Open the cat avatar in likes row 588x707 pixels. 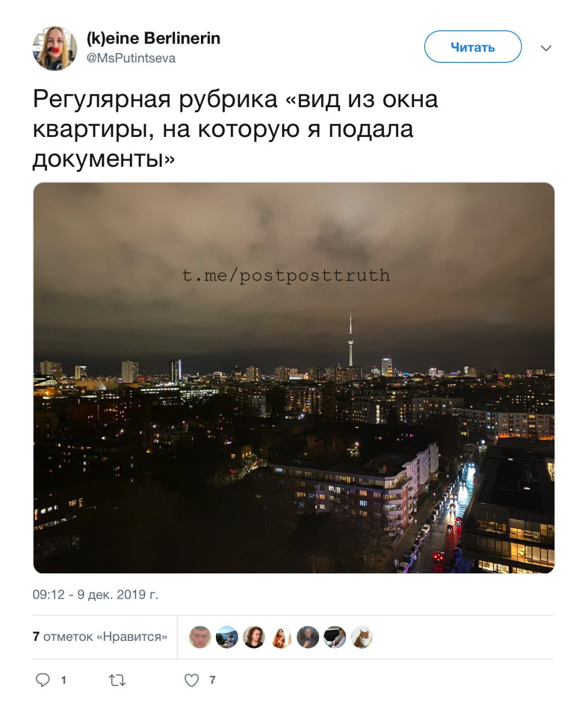[x=362, y=637]
